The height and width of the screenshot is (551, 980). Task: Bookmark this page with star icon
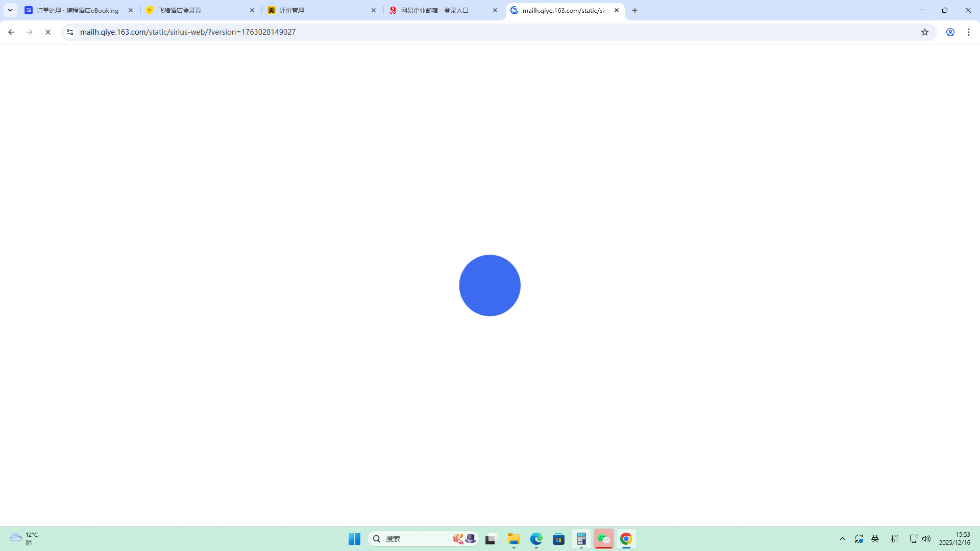pyautogui.click(x=925, y=32)
